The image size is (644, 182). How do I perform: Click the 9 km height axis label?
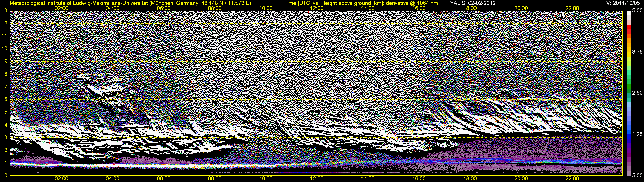click(6, 61)
